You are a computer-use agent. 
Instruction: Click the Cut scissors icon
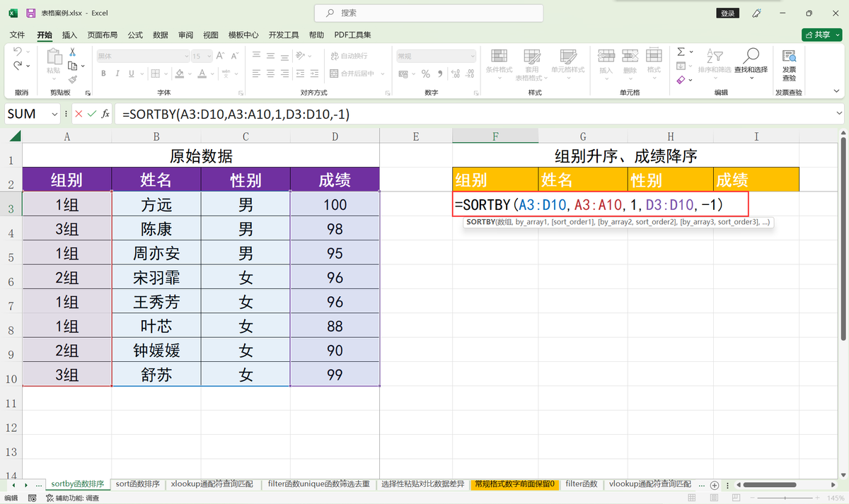(72, 52)
